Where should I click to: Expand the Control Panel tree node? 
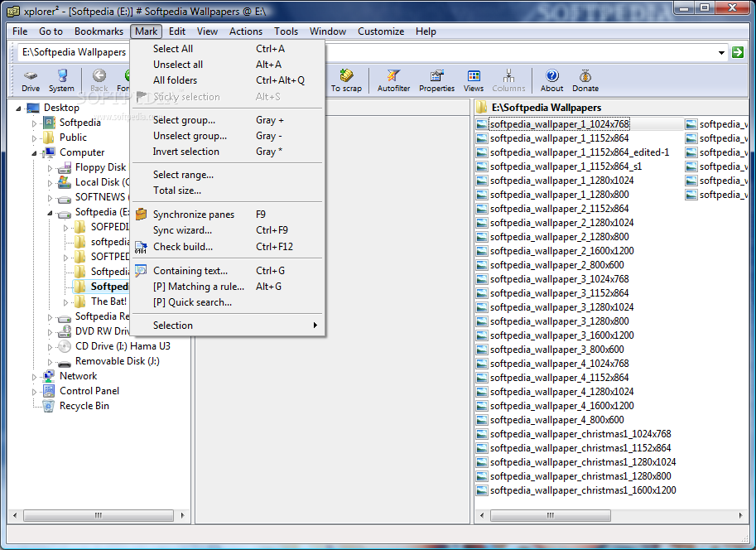[x=34, y=392]
